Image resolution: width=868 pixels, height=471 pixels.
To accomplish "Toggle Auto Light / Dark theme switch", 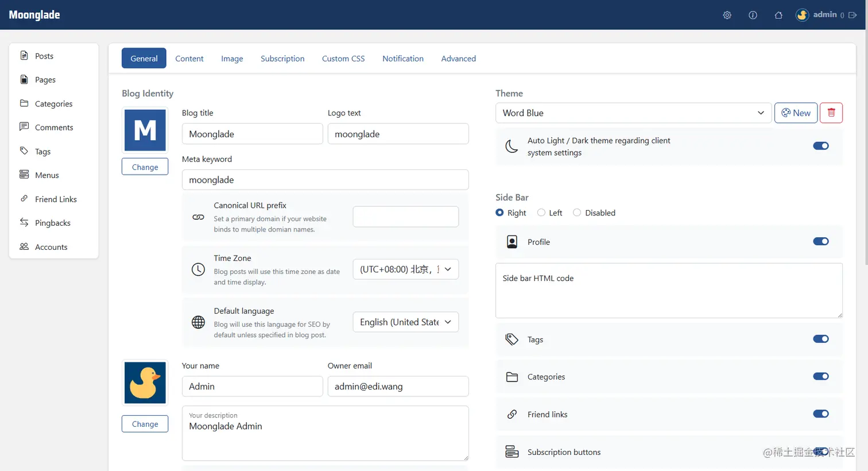I will (x=821, y=146).
